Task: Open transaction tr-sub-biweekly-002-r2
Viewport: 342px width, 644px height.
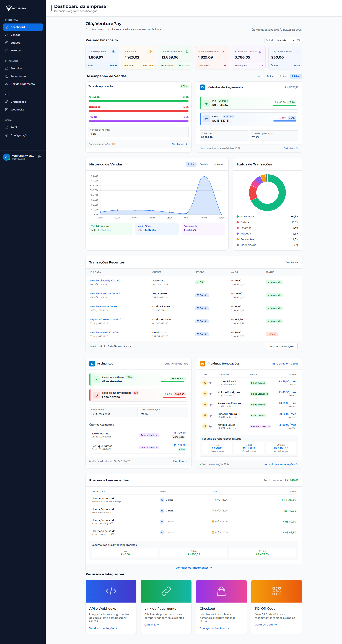Action: 105,281
